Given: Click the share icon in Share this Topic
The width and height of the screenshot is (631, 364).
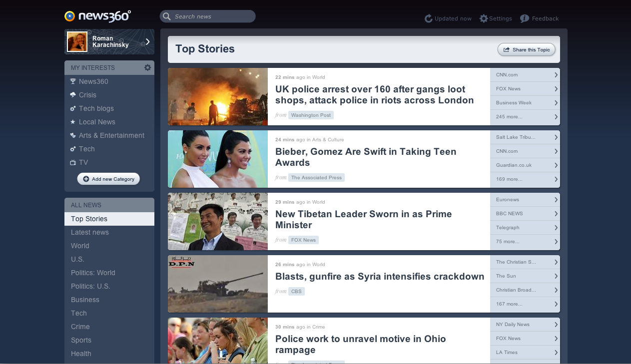Looking at the screenshot, I should coord(506,49).
